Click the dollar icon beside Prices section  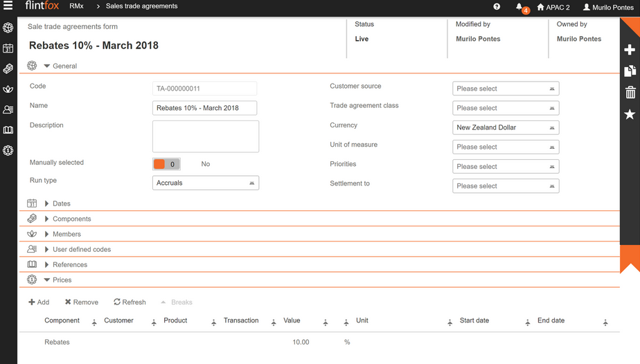[32, 280]
